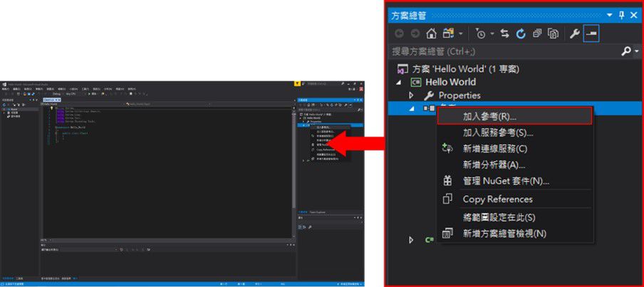644x287 pixels.
Task: Open Properties with the wrench toolbar icon
Action: coord(575,34)
